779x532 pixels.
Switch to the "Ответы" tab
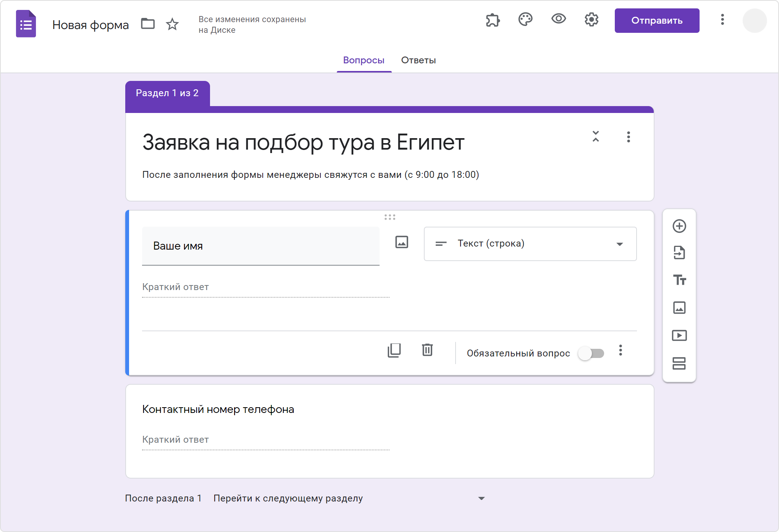[x=418, y=60]
